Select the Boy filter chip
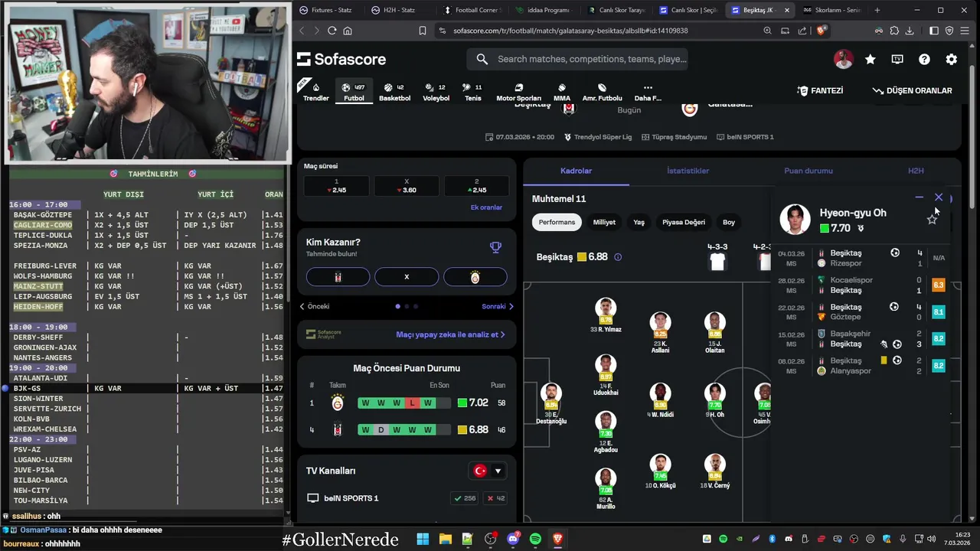Image resolution: width=980 pixels, height=551 pixels. pyautogui.click(x=729, y=222)
